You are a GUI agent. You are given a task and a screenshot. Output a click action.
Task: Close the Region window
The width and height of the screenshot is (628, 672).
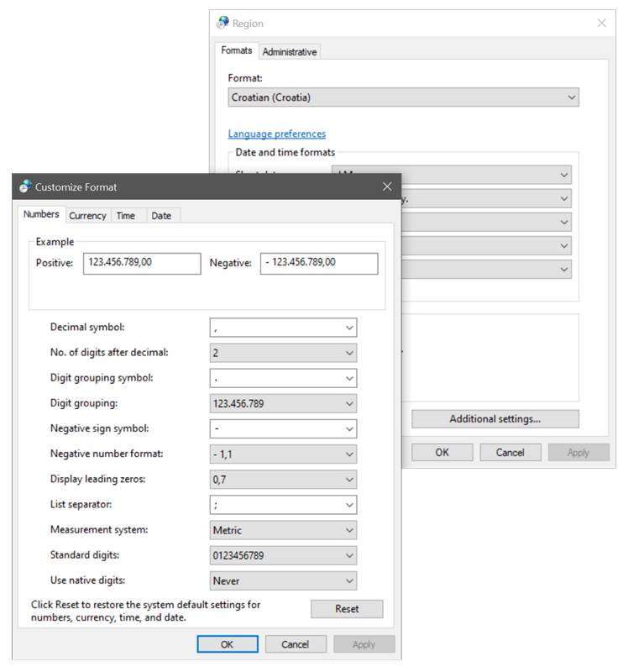tap(601, 24)
